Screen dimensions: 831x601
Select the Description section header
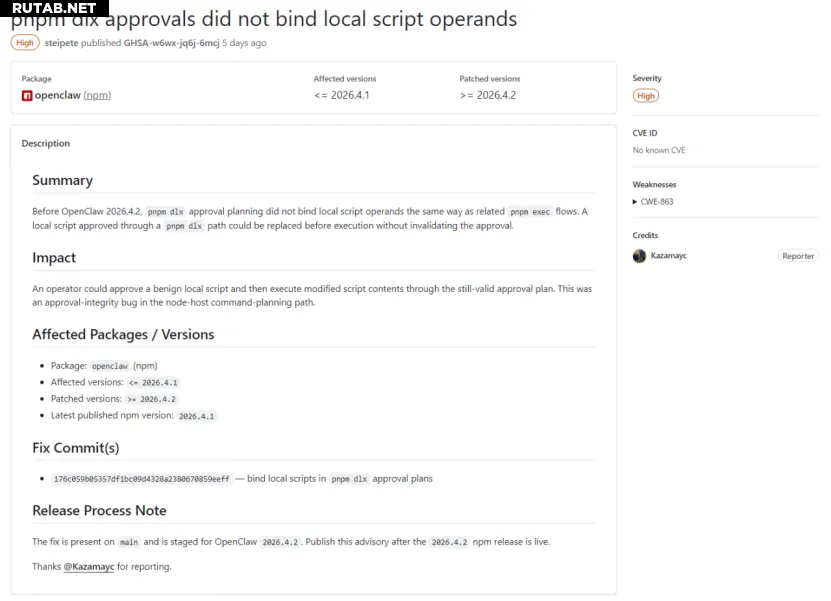coord(46,144)
